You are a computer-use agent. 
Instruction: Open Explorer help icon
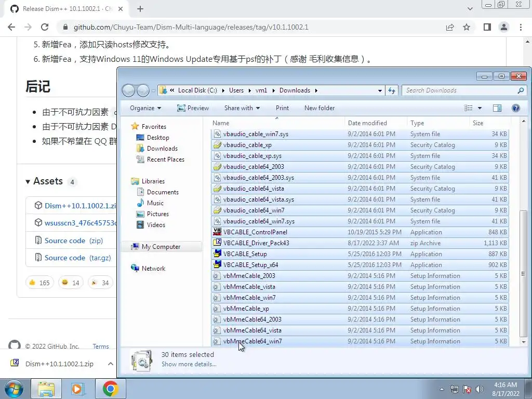[516, 108]
